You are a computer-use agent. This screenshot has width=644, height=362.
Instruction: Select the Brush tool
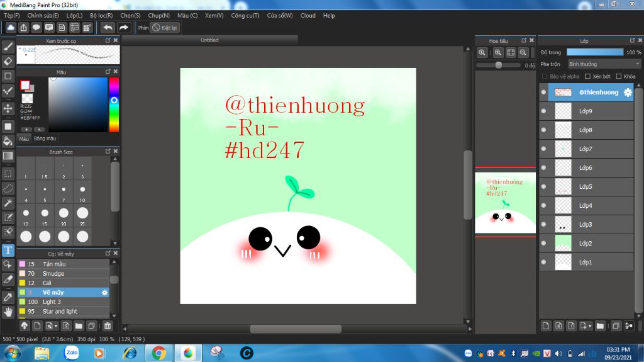point(8,47)
